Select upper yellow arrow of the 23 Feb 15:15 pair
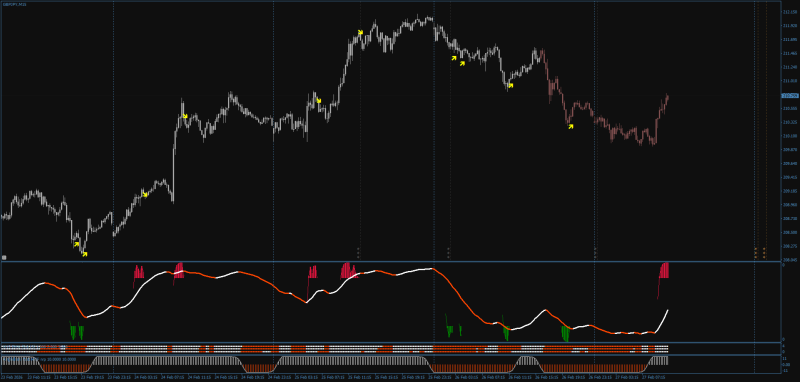The height and width of the screenshot is (382, 800). (x=77, y=244)
